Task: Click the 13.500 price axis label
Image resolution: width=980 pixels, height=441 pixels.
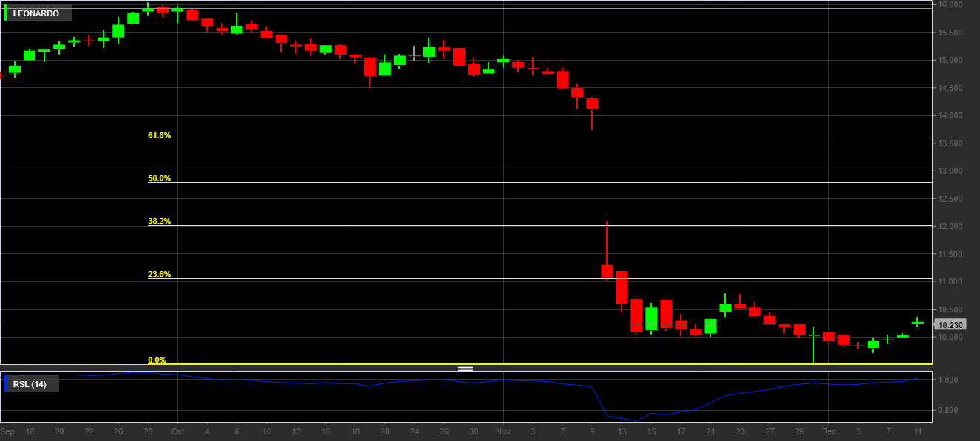Action: (950, 143)
